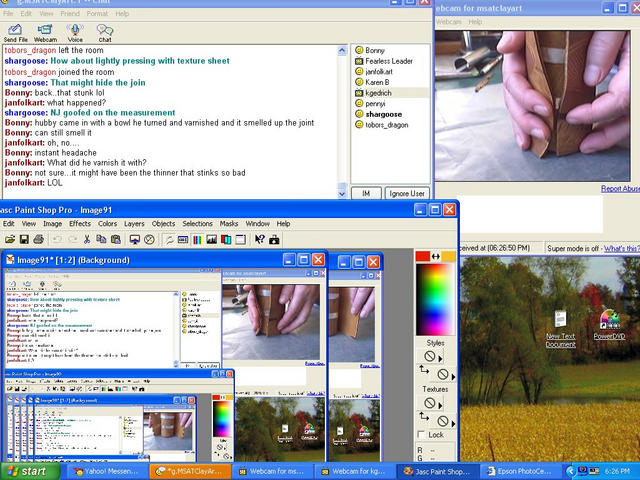The image size is (640, 480).
Task: Copy using Paint Shop Pro copy icon
Action: (101, 240)
